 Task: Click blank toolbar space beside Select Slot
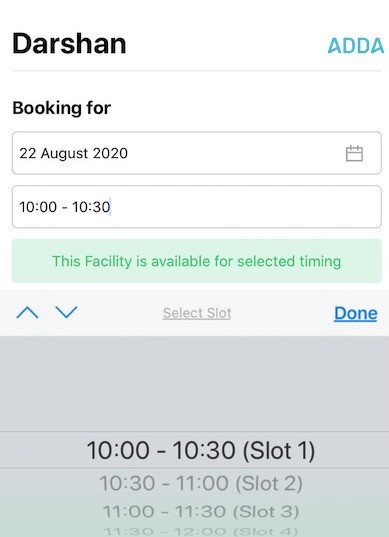[283, 313]
